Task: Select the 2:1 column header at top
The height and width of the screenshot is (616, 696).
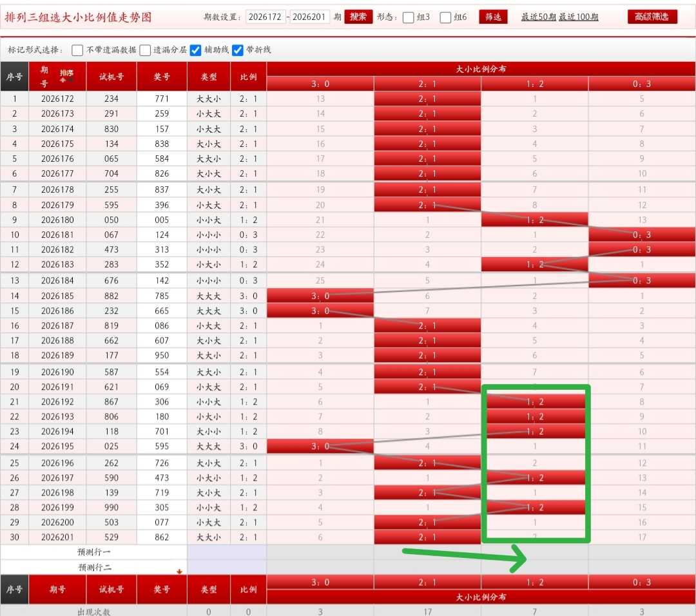Action: click(427, 84)
